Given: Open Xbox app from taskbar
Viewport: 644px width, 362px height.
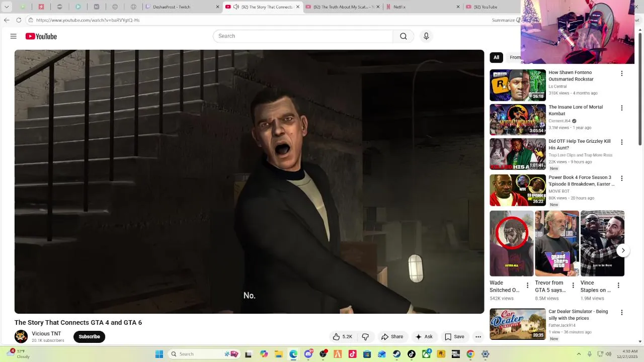Looking at the screenshot, I should point(427,354).
